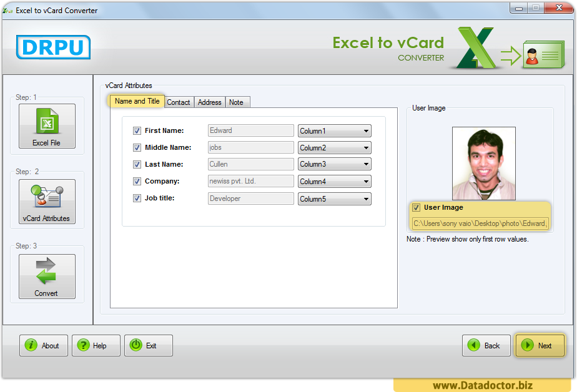Viewport: 577px width, 392px height.
Task: Toggle the Job title checkbox
Action: click(x=137, y=198)
